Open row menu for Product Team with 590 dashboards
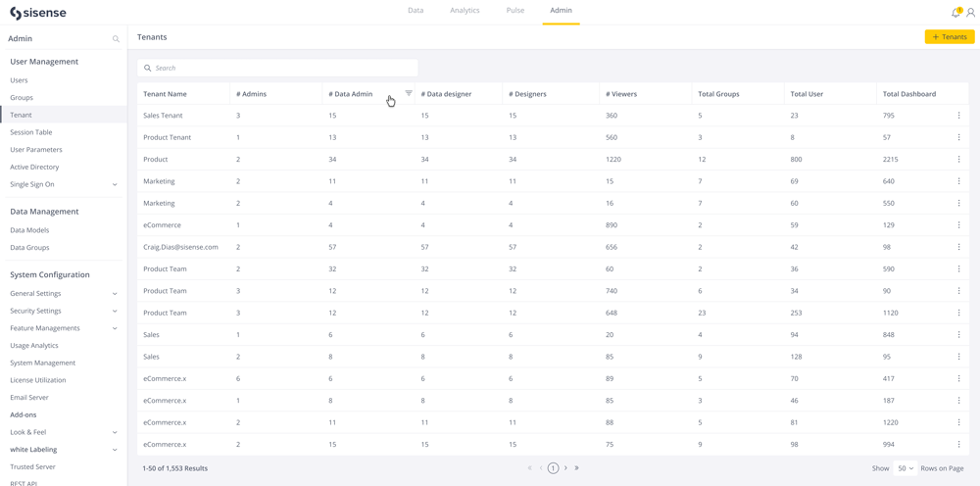The image size is (980, 486). 958,268
